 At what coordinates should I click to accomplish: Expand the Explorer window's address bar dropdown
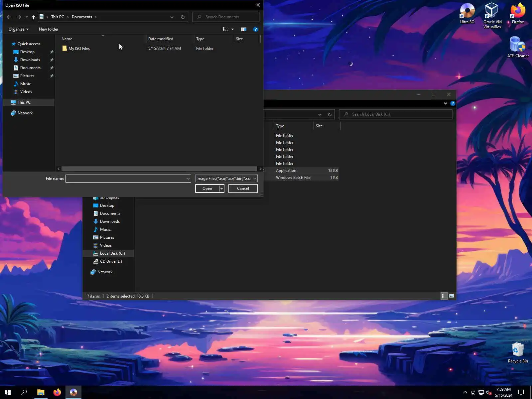coord(320,114)
